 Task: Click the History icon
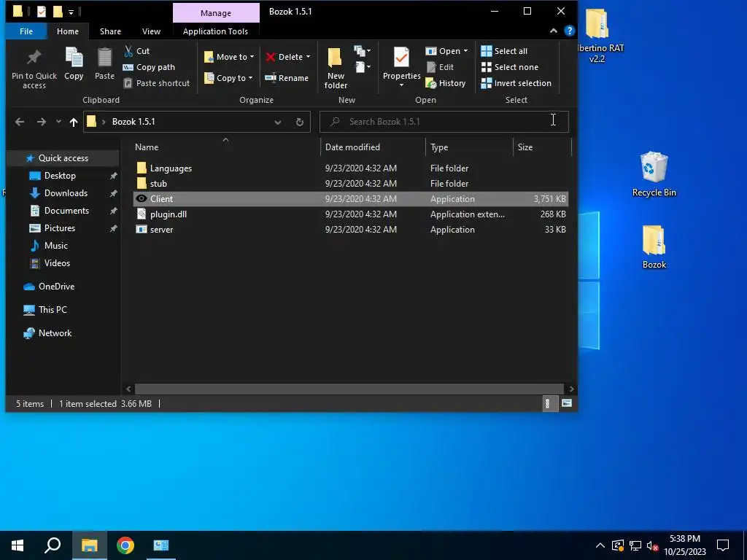click(431, 83)
